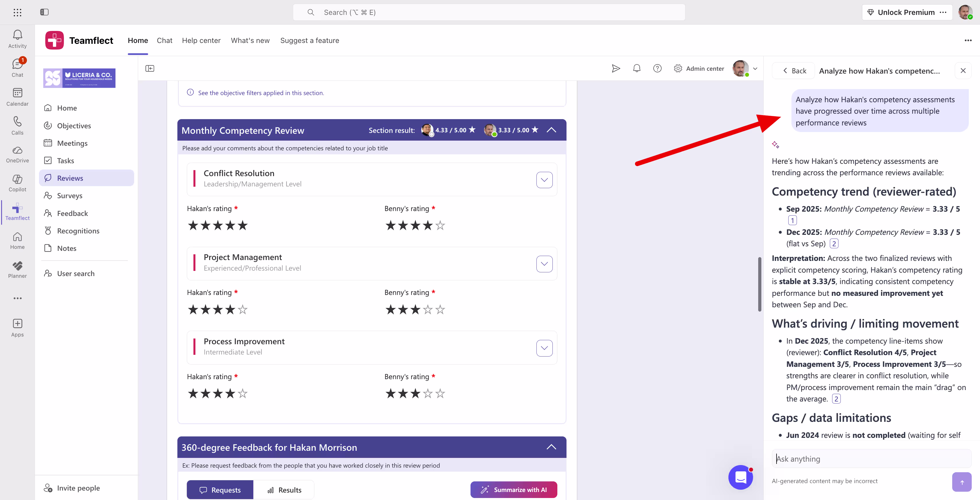Open the Suggest a feature tab

(x=310, y=40)
